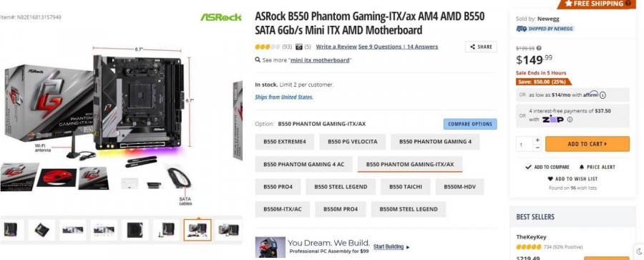Viewport: 644px width, 260px height.
Task: Click the quantity input field
Action: pos(525,145)
